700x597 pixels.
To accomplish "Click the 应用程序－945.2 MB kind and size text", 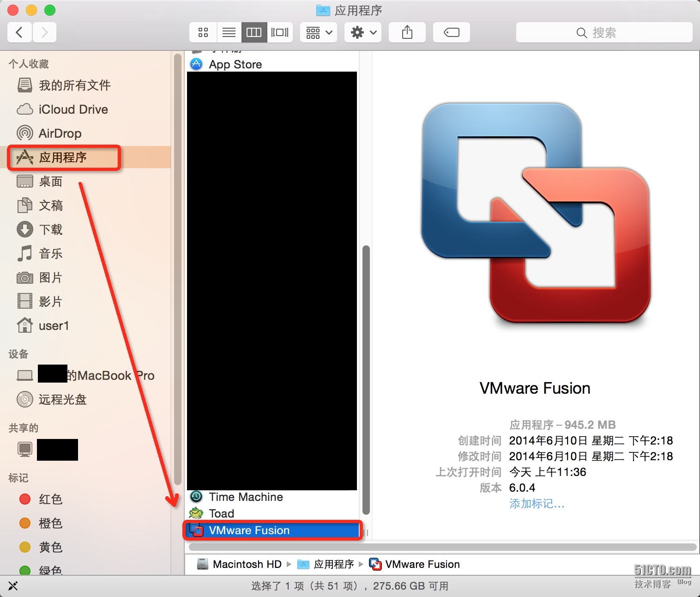I will [562, 425].
